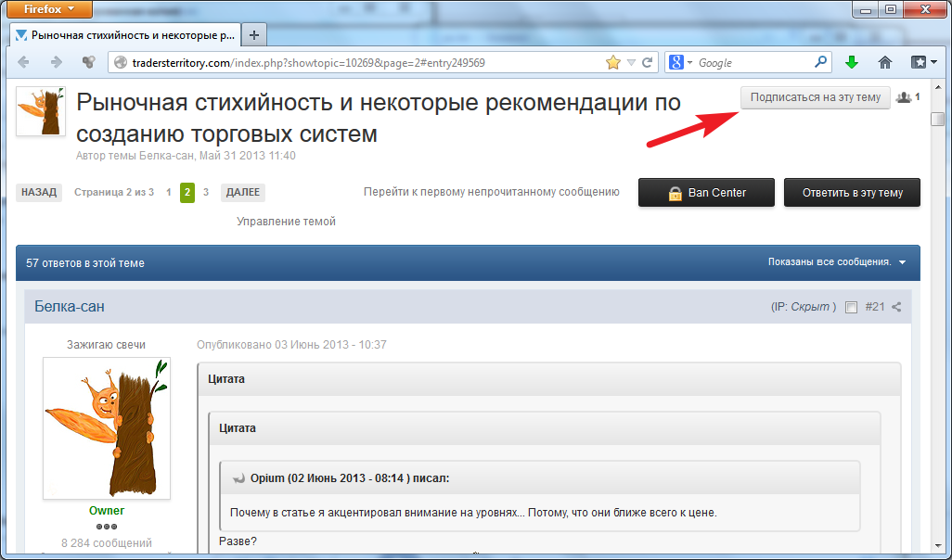Click the green Owner group label
This screenshot has width=952, height=560.
(x=107, y=511)
